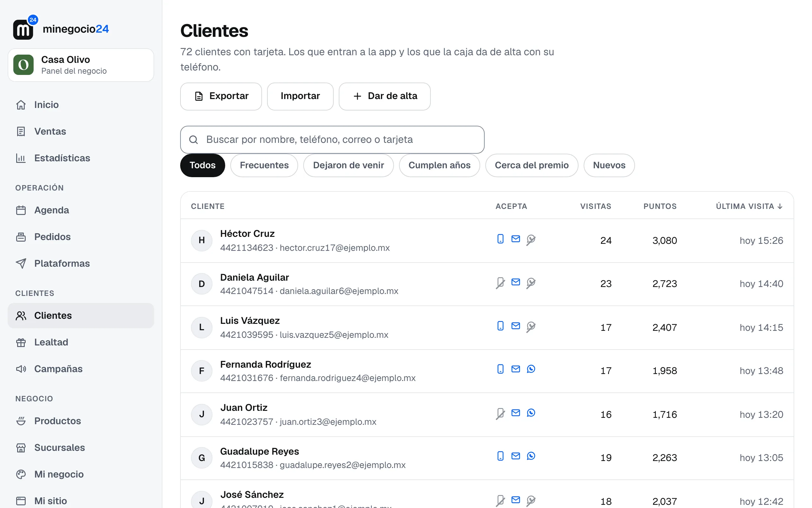812x508 pixels.
Task: Focus the client search field
Action: [332, 140]
